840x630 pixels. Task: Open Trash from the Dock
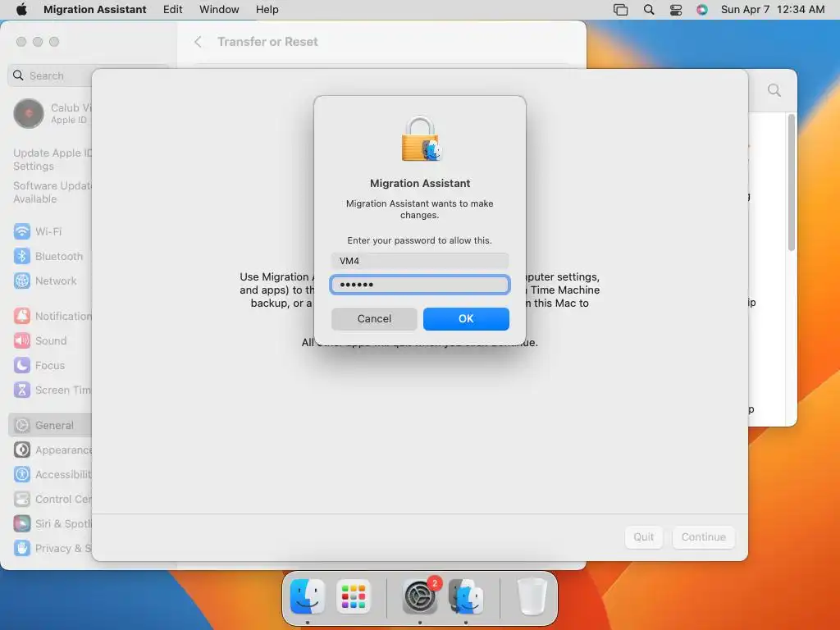pos(532,596)
